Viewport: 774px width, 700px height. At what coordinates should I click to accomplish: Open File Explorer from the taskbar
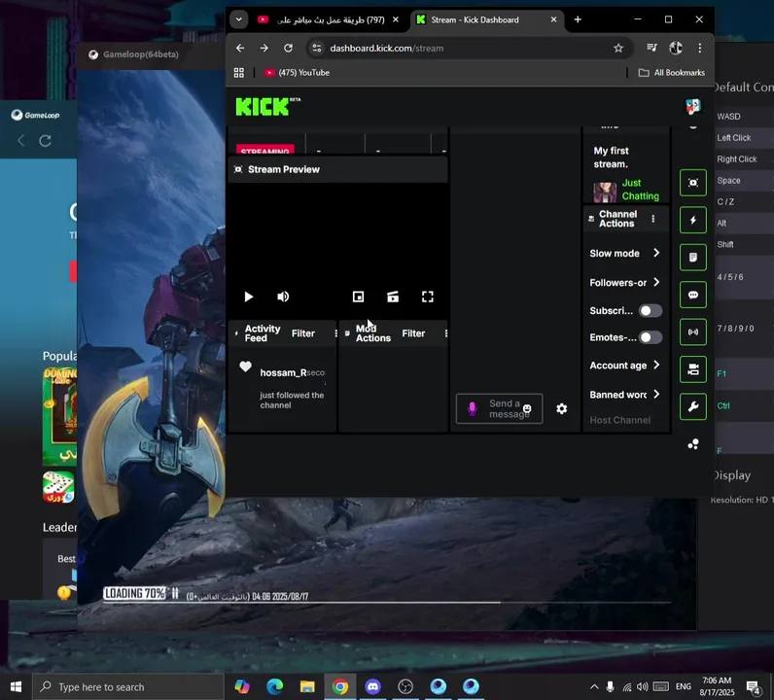coord(307,686)
